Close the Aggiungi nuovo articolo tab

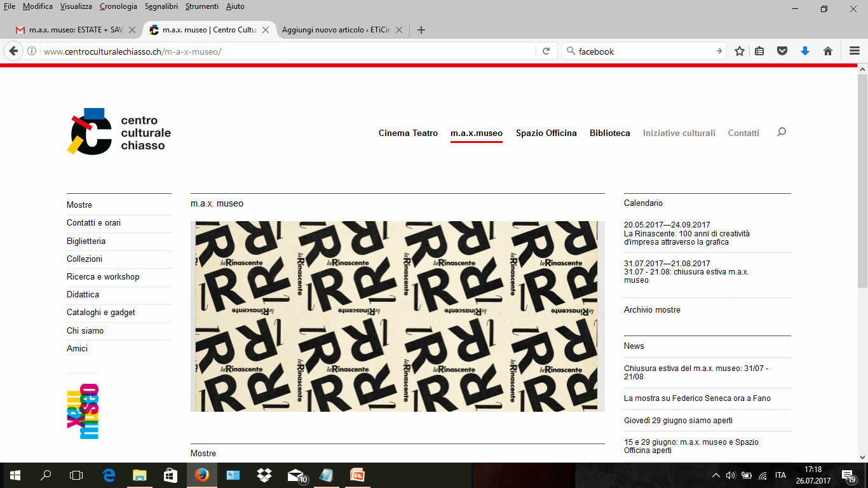[x=399, y=30]
